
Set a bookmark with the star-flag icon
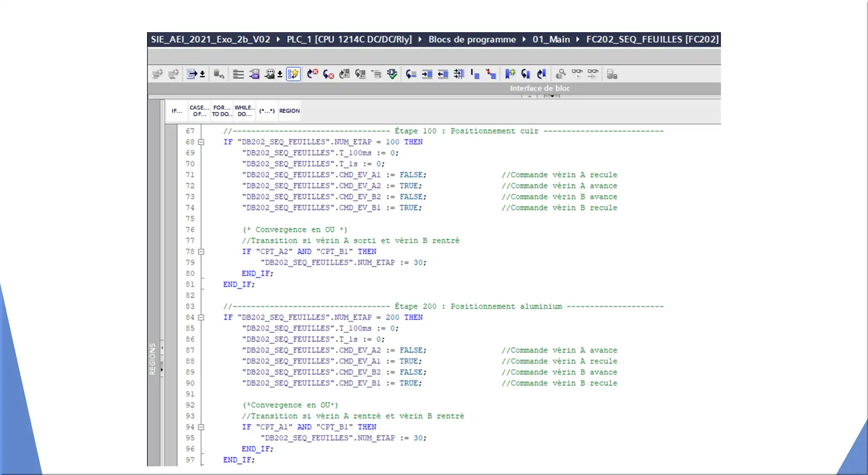[x=510, y=74]
